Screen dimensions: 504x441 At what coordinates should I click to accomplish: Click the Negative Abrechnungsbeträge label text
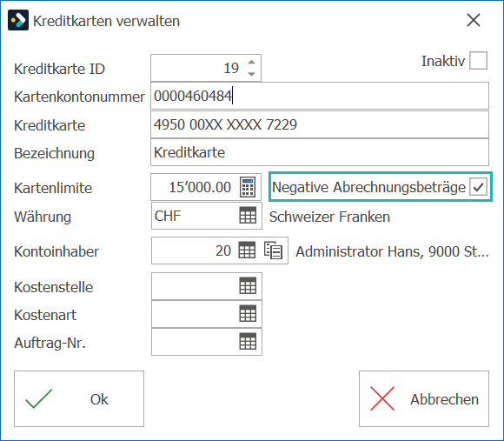368,187
